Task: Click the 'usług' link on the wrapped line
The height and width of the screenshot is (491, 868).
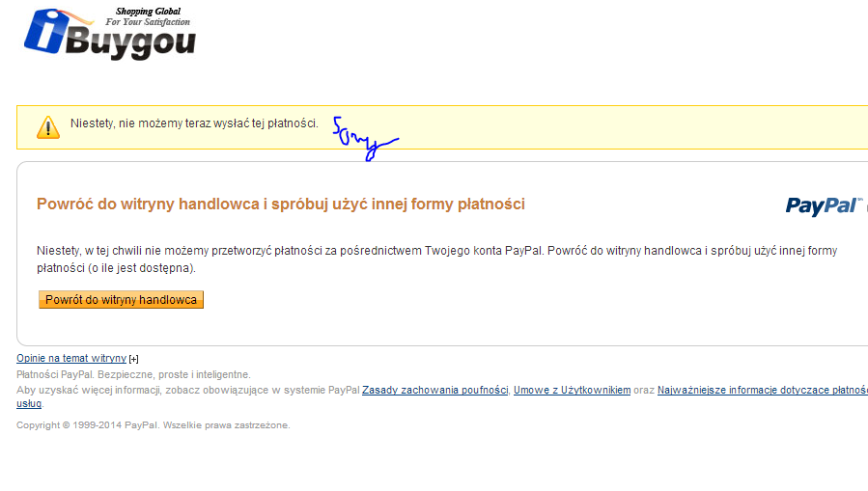Action: 29,403
